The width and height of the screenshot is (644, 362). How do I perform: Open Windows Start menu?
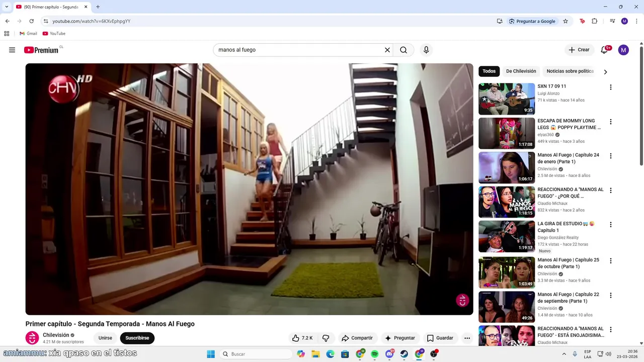[x=211, y=354]
